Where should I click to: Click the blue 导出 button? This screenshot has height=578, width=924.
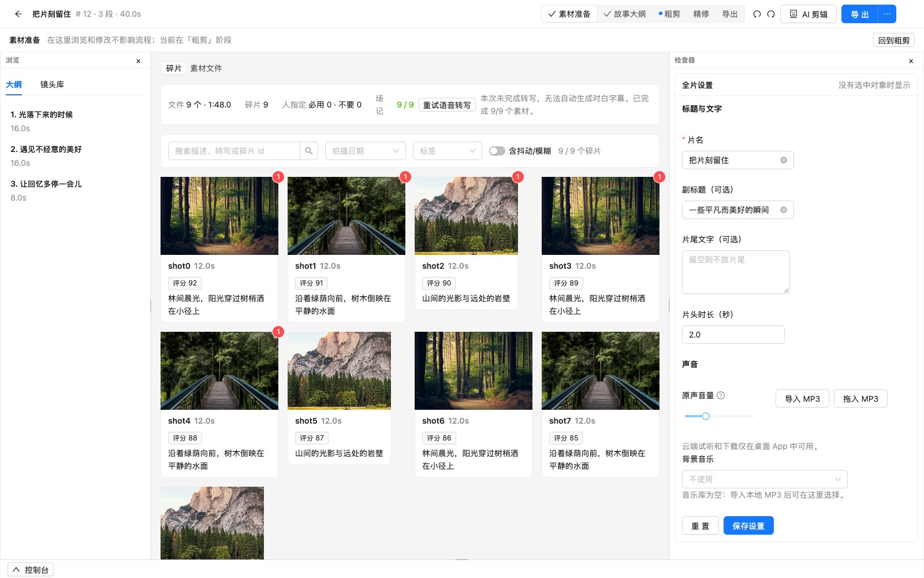860,14
